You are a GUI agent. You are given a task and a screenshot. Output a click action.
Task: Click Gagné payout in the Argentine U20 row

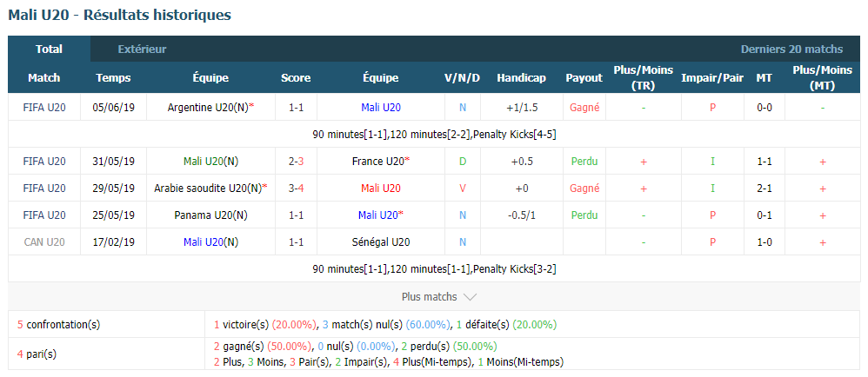[x=584, y=108]
